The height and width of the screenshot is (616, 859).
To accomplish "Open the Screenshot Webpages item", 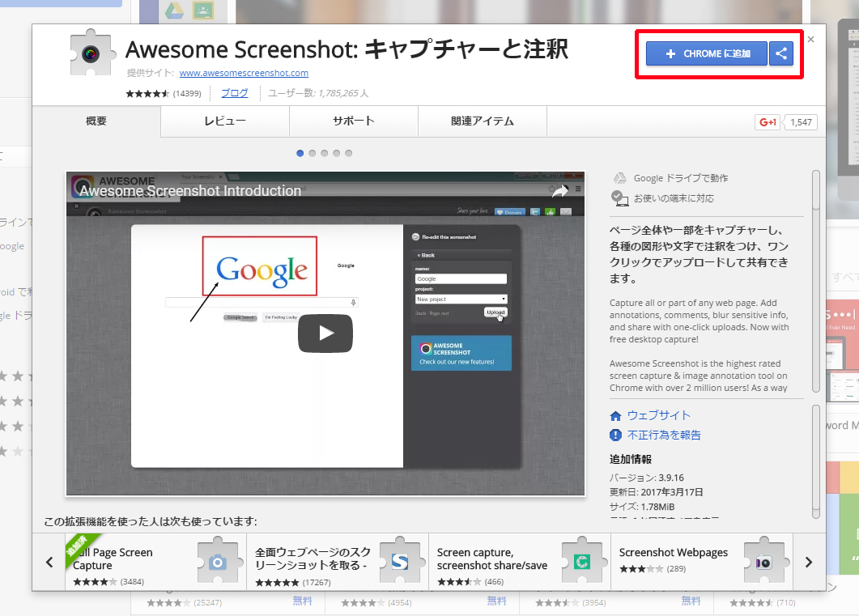I will click(x=701, y=563).
